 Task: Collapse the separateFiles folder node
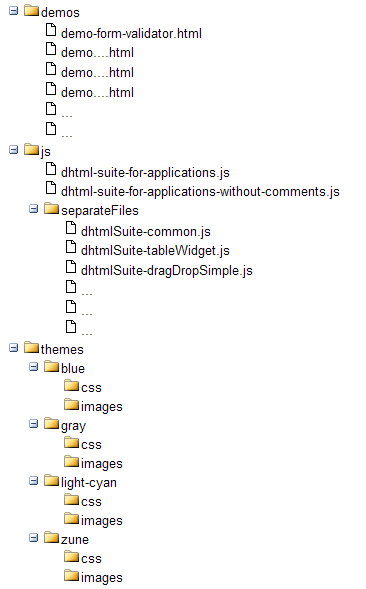pos(33,208)
